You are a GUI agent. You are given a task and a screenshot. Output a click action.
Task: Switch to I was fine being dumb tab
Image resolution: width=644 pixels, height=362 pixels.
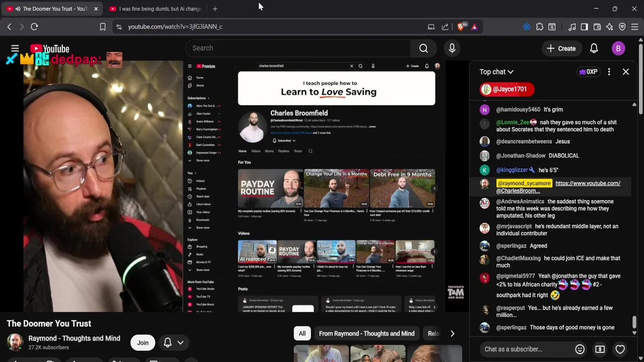(x=154, y=9)
